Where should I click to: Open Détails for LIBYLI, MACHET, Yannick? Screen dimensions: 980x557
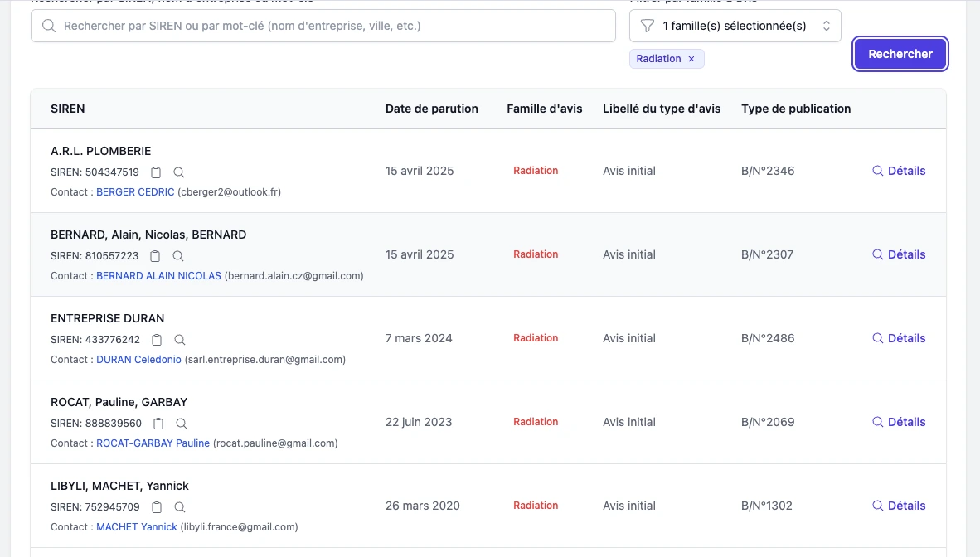tap(899, 506)
